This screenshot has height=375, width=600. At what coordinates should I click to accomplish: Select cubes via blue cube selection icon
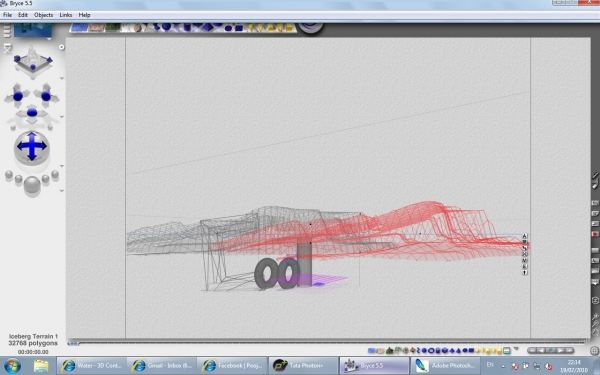click(x=445, y=351)
